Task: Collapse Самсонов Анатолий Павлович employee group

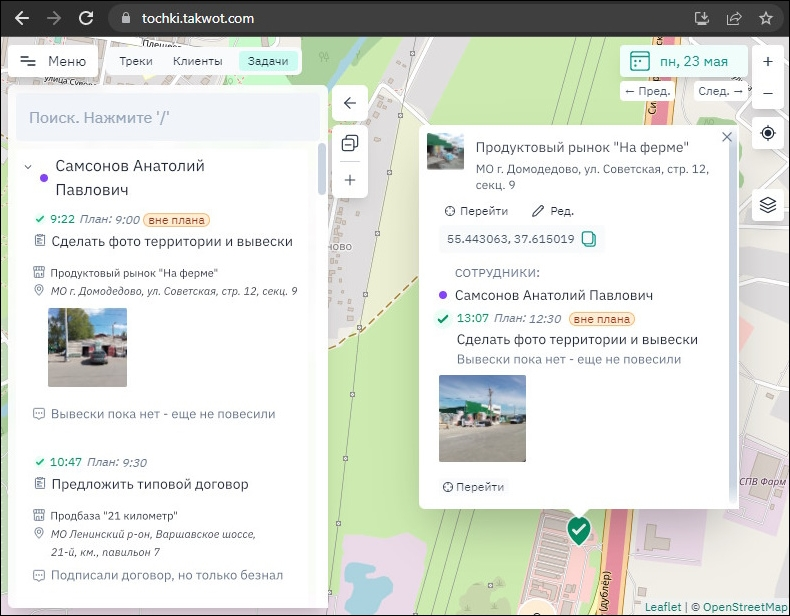Action: 28,167
